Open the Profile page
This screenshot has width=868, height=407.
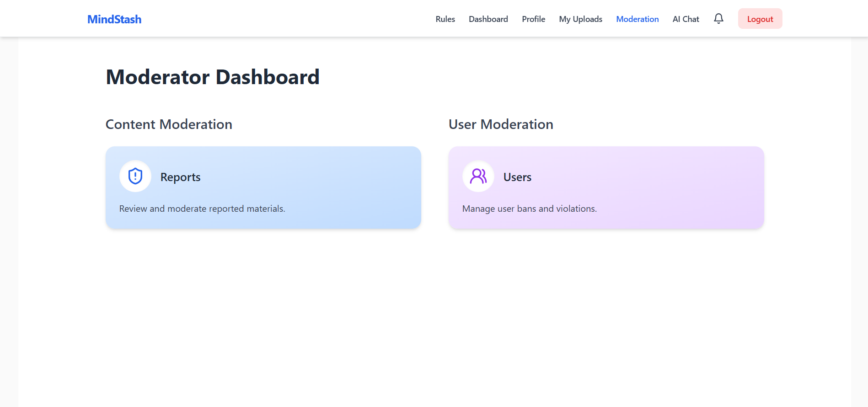pos(533,19)
